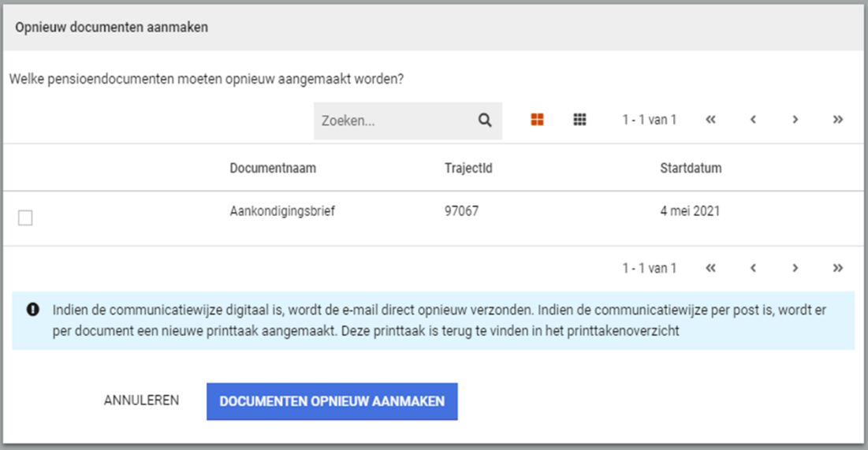Click Documenten opnieuw aanmaken button

pyautogui.click(x=332, y=401)
